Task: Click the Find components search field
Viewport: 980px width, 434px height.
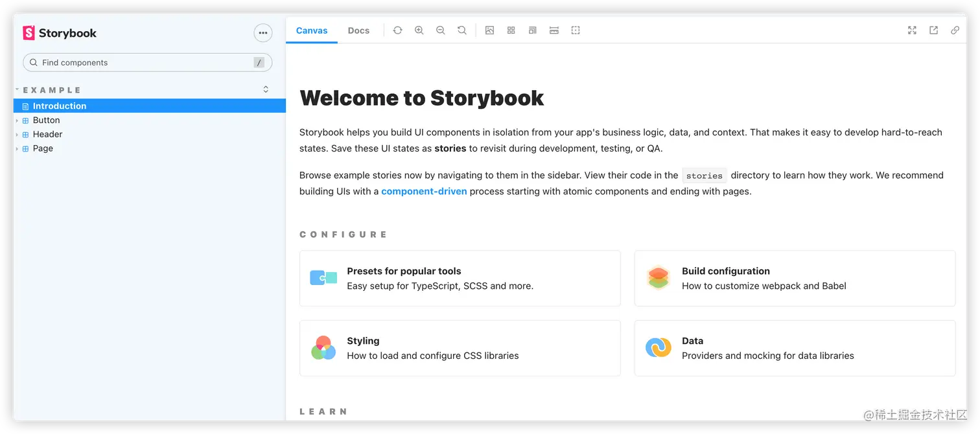Action: click(147, 63)
